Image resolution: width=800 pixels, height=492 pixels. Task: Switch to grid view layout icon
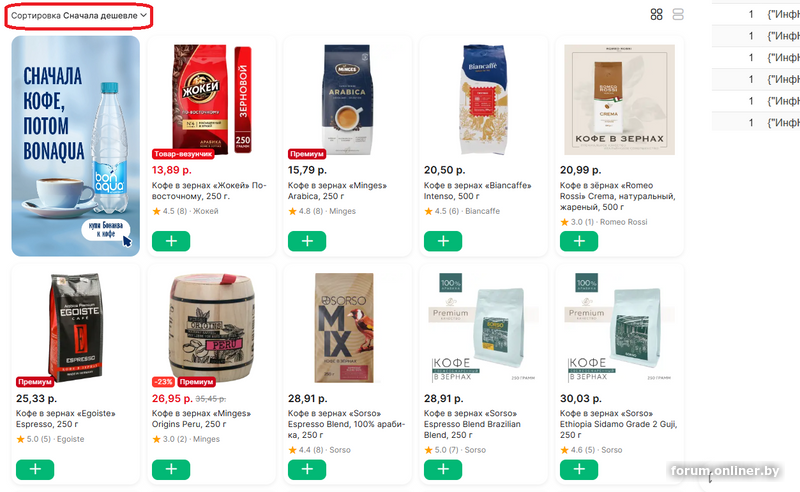pyautogui.click(x=656, y=14)
